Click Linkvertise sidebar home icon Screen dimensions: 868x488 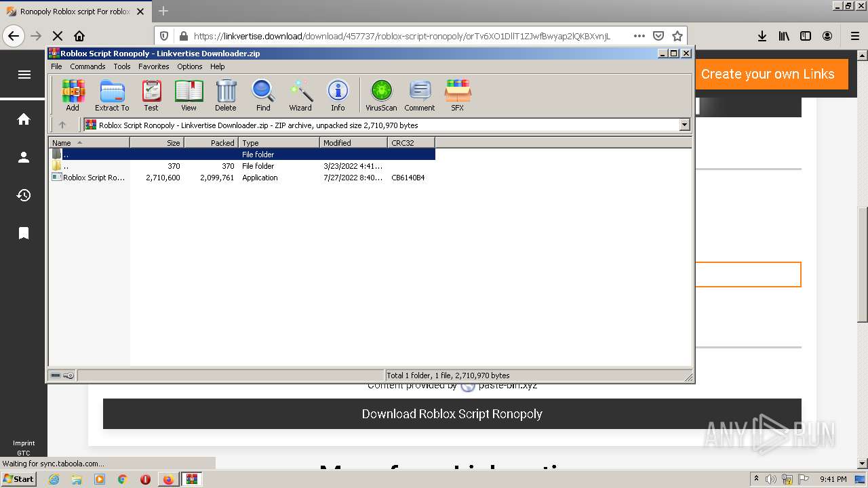click(24, 119)
